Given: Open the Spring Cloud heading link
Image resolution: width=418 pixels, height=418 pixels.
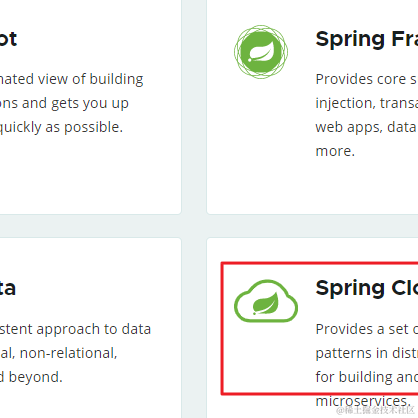Looking at the screenshot, I should pyautogui.click(x=367, y=288).
